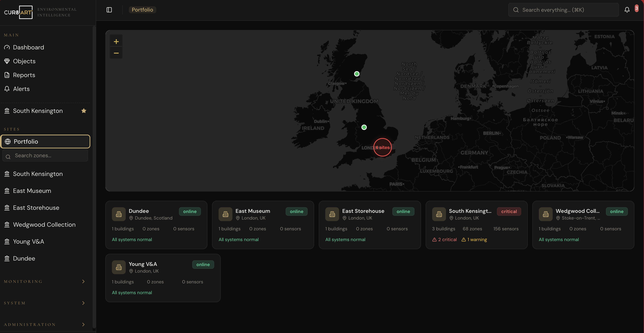The width and height of the screenshot is (644, 333).
Task: Toggle the sidebar collapse icon
Action: click(x=109, y=10)
